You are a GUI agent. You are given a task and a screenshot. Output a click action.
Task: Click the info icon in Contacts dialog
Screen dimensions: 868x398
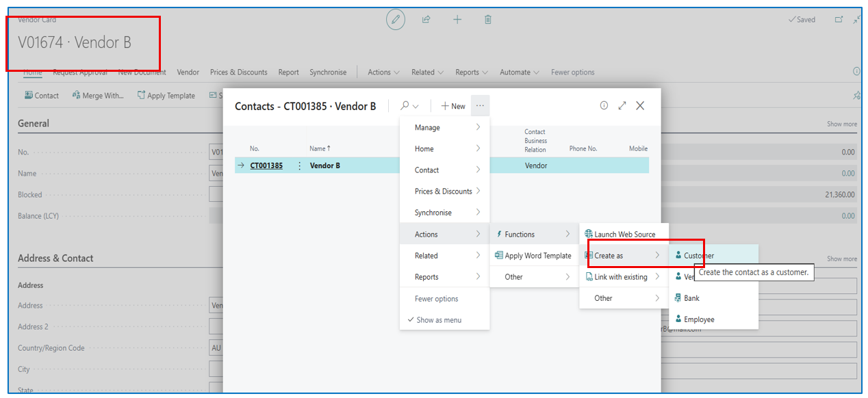[x=604, y=106]
